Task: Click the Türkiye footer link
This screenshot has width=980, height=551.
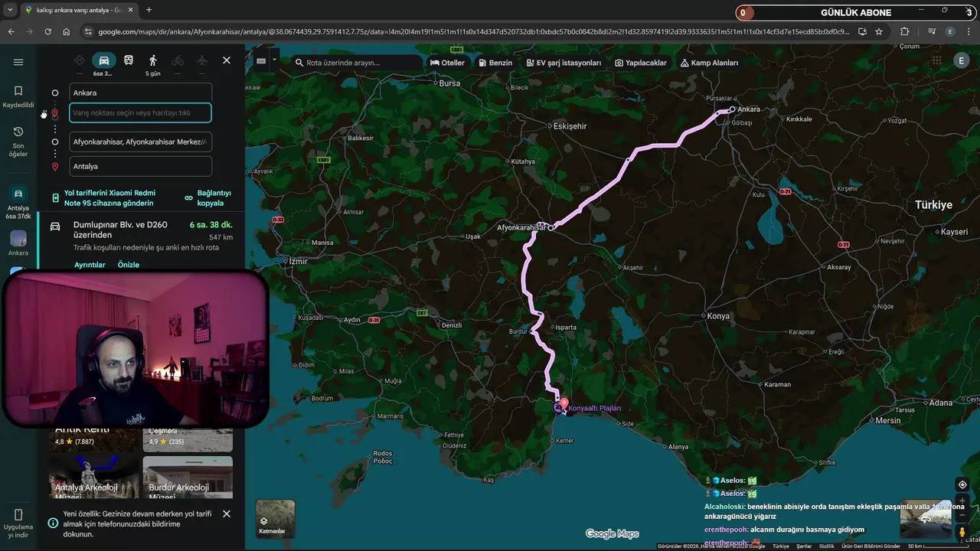Action: click(x=781, y=546)
